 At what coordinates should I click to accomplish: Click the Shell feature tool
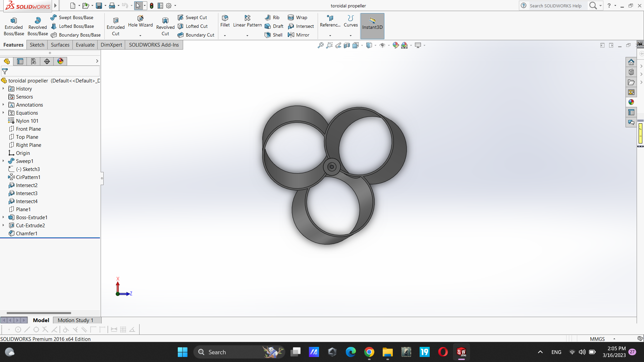click(x=274, y=35)
